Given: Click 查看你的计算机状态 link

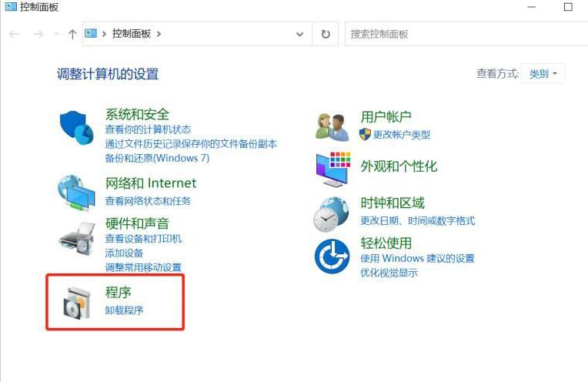Looking at the screenshot, I should click(148, 129).
